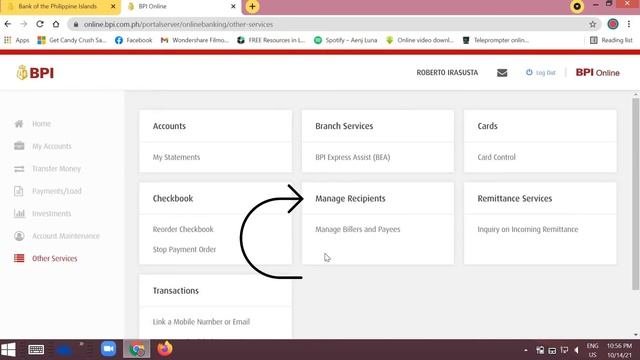Open Chrome profile avatar icon
640x360 pixels.
click(x=613, y=24)
